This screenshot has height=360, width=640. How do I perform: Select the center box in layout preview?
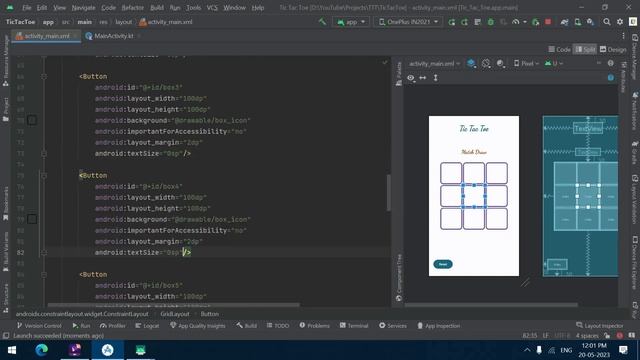pos(474,196)
